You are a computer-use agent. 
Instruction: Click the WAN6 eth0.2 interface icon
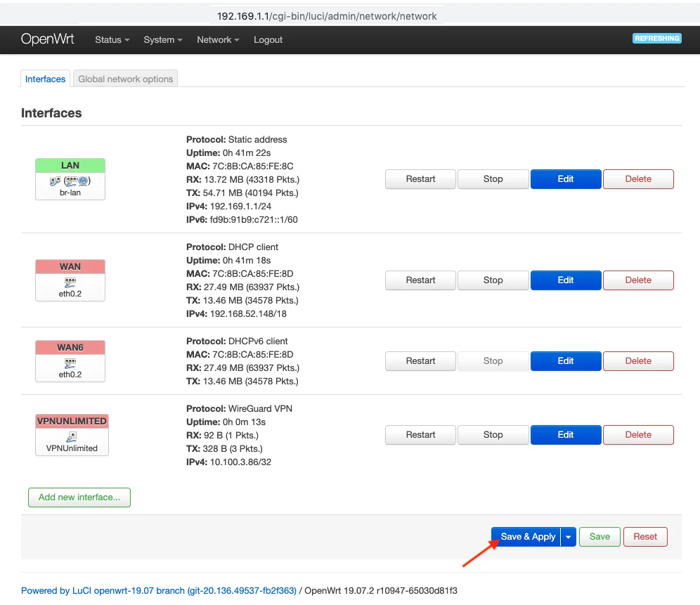[70, 363]
